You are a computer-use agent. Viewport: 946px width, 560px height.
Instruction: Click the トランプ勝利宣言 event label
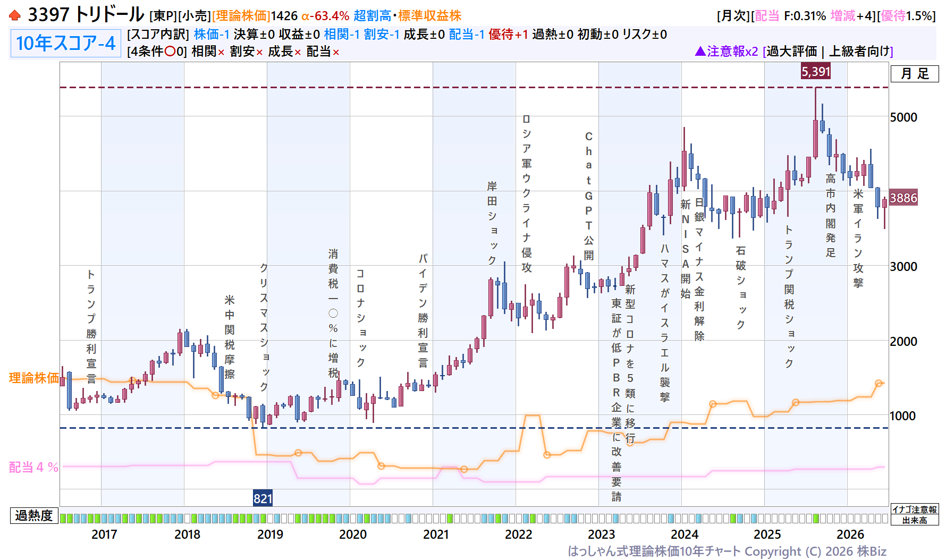click(x=91, y=326)
